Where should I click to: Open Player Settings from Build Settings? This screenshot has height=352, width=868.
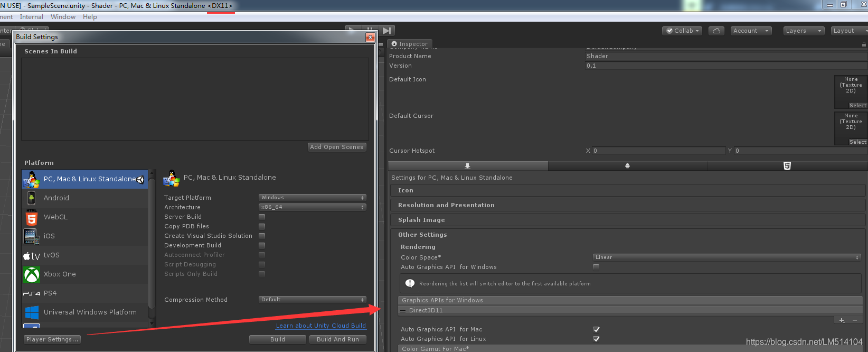pos(52,339)
